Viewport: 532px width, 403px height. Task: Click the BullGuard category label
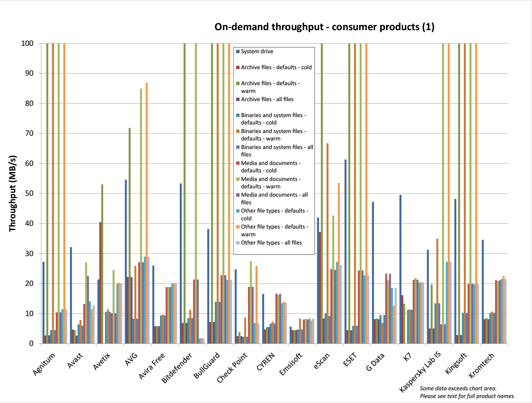207,365
